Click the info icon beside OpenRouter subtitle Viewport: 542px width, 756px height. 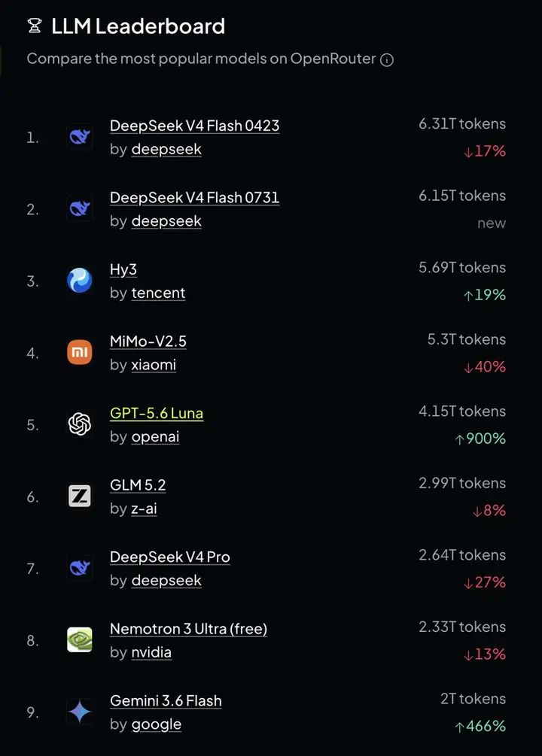tap(387, 59)
